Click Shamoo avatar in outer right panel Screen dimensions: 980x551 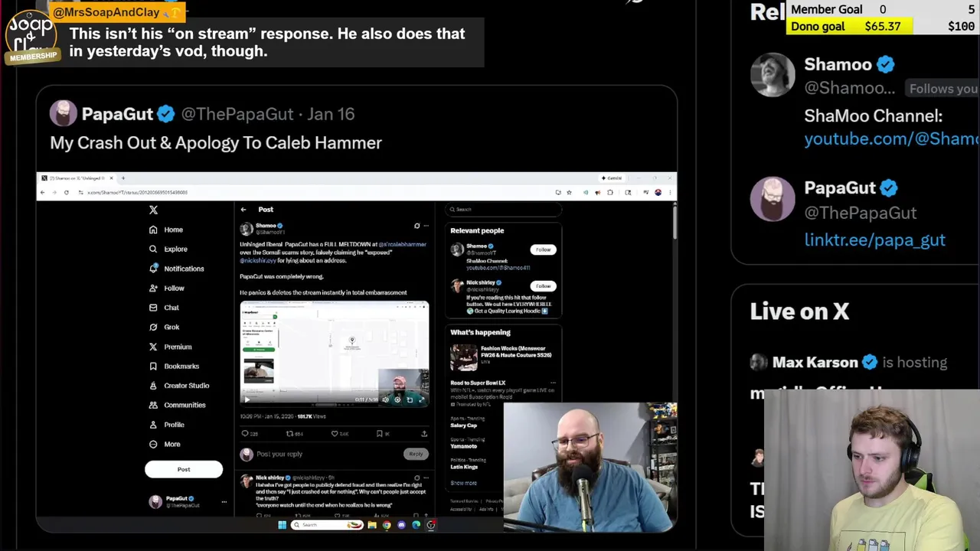coord(773,74)
